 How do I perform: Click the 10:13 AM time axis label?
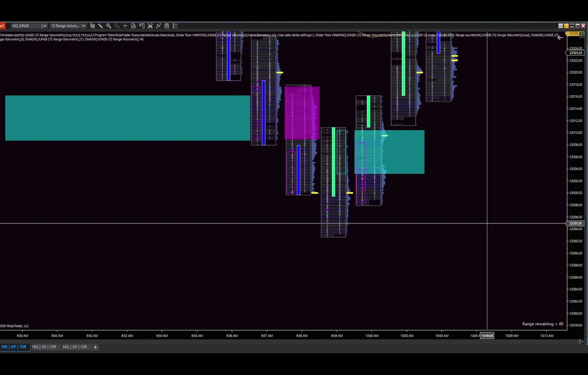[x=547, y=335]
